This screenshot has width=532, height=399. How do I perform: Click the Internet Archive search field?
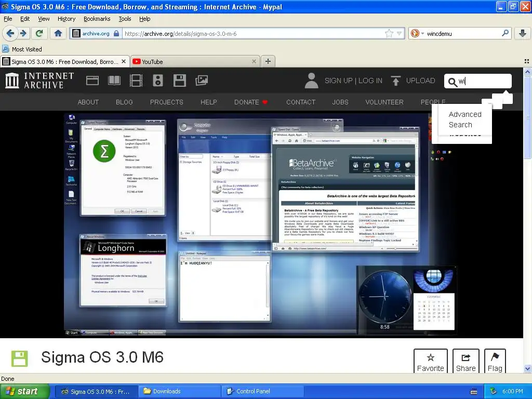click(478, 81)
